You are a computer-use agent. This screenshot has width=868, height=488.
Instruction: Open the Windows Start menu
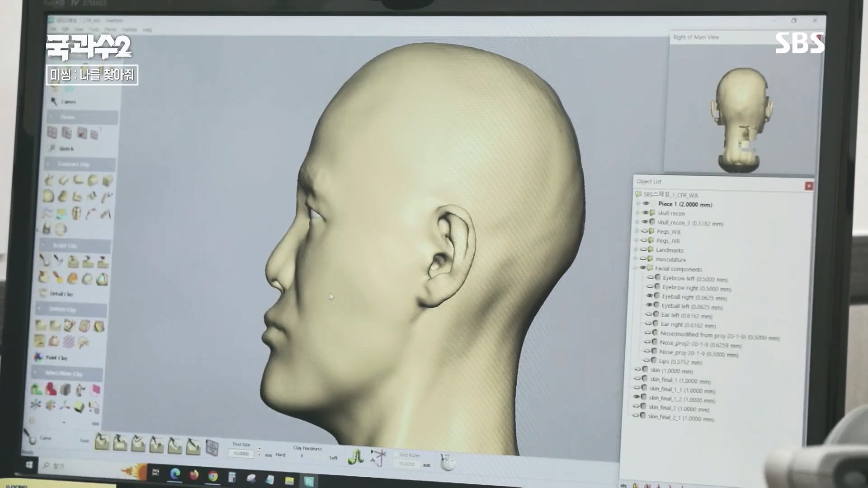click(29, 465)
